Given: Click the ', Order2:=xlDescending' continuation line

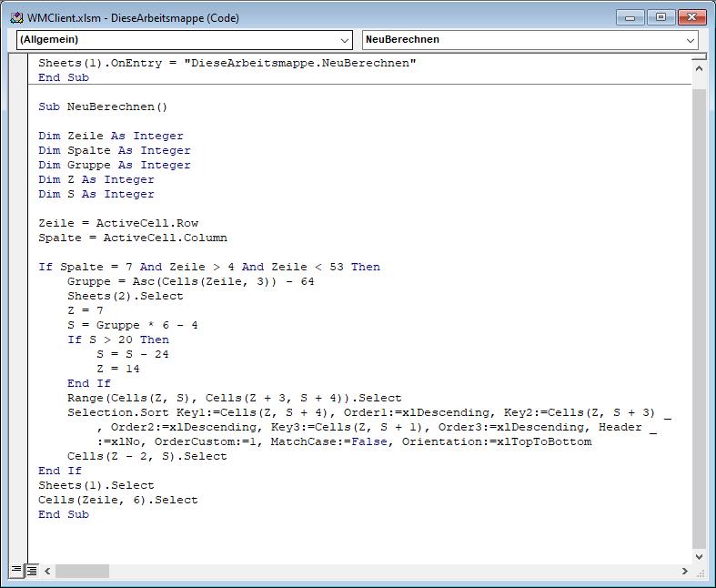Looking at the screenshot, I should [377, 428].
